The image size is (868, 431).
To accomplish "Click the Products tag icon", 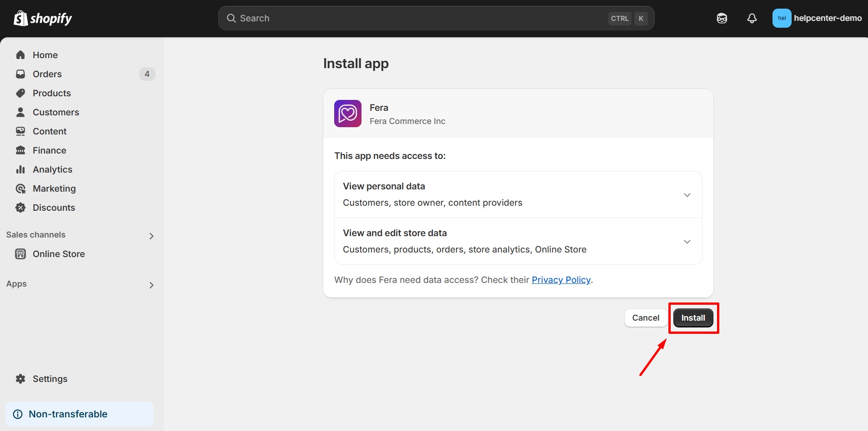I will 20,93.
